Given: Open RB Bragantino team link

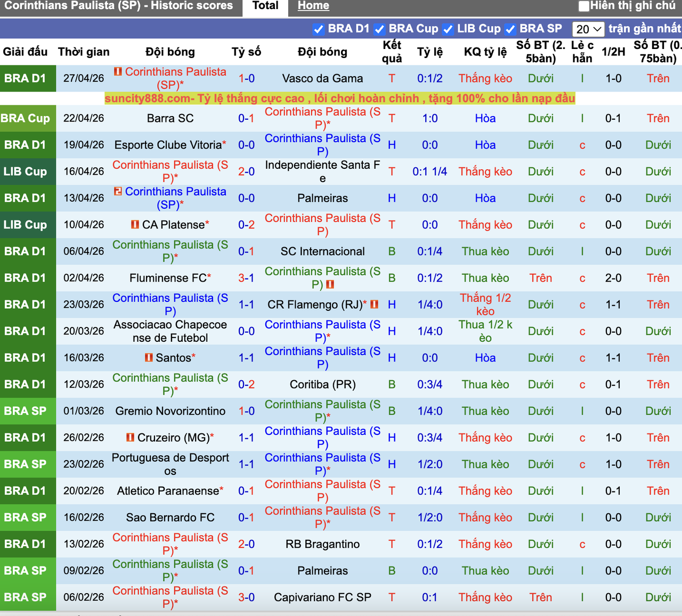Looking at the screenshot, I should (x=322, y=544).
